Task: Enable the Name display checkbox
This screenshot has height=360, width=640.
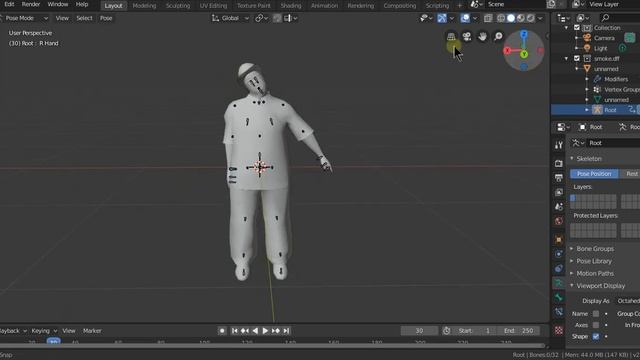Action: pos(596,314)
